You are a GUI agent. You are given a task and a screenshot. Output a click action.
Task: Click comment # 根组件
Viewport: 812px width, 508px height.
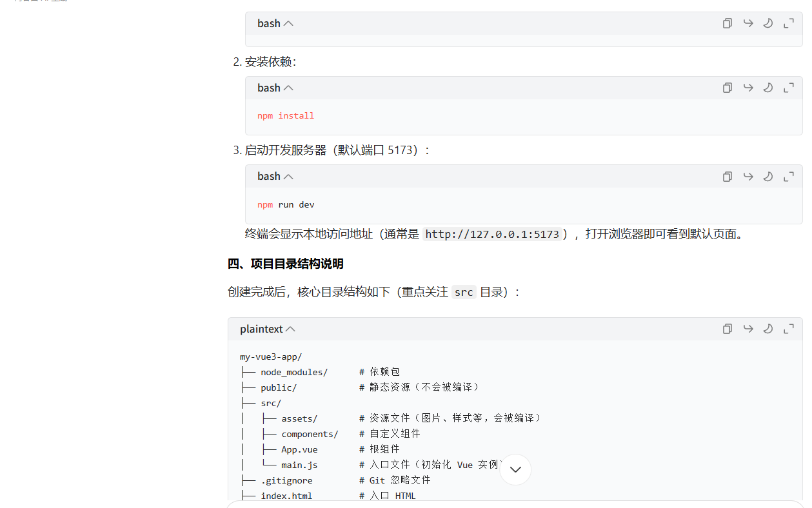click(x=380, y=449)
